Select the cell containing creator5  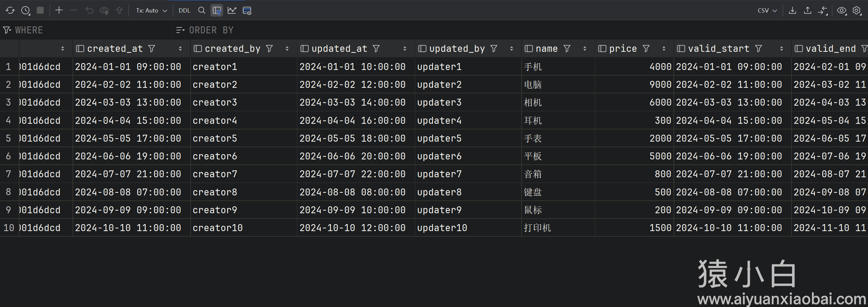215,138
